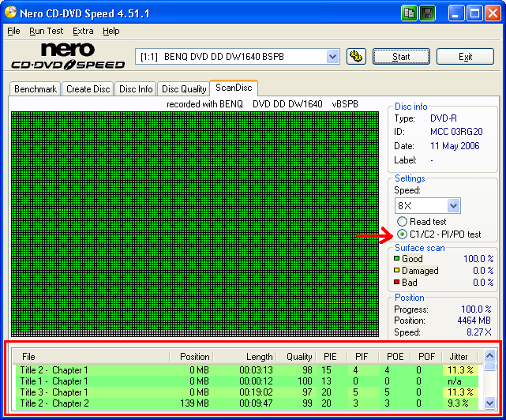The width and height of the screenshot is (506, 420).
Task: Open the File menu
Action: [x=13, y=31]
